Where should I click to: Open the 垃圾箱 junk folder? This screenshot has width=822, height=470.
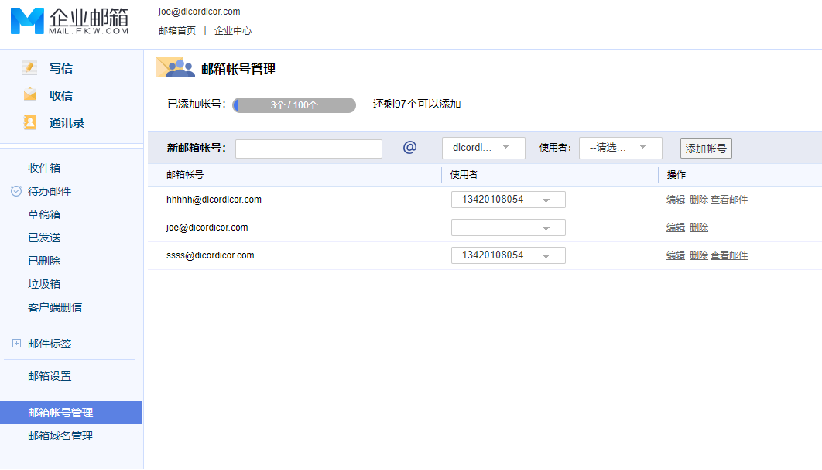tap(45, 284)
